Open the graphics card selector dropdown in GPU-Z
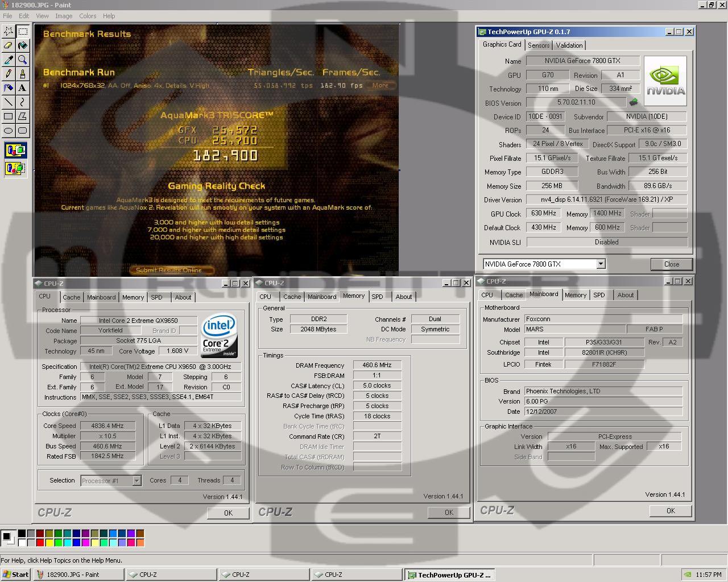 [x=601, y=264]
